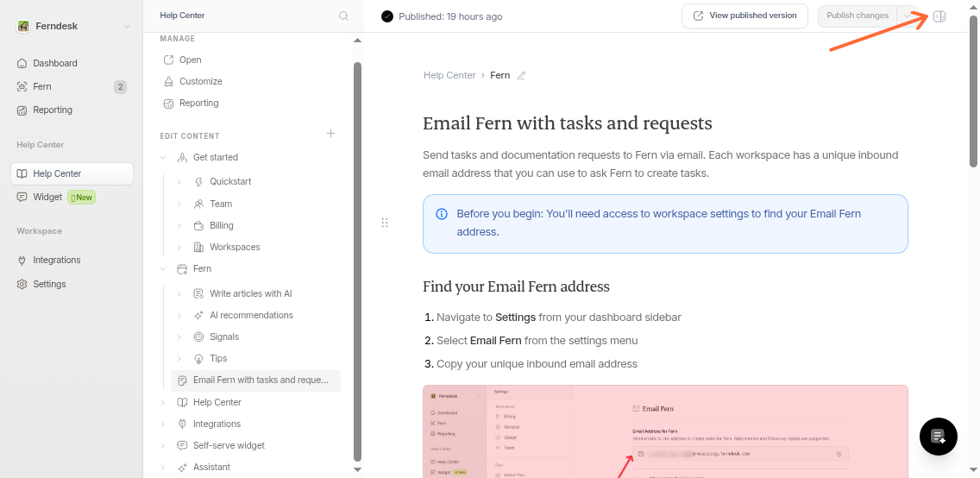Expand the Integrations tree section

(x=163, y=425)
